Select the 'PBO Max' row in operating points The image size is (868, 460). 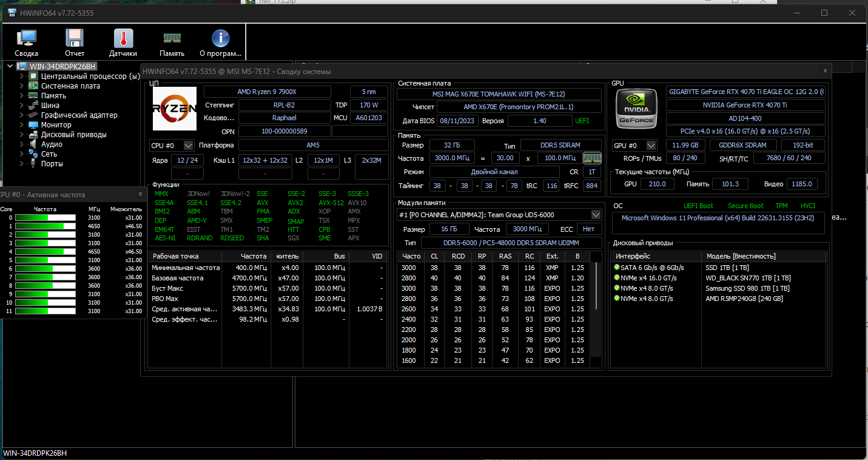[267, 299]
